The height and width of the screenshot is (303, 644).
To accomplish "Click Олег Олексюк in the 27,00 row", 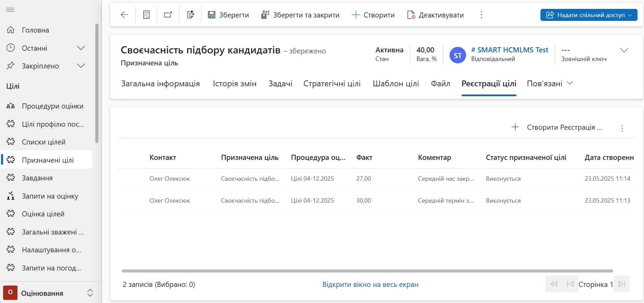I will click(x=170, y=179).
